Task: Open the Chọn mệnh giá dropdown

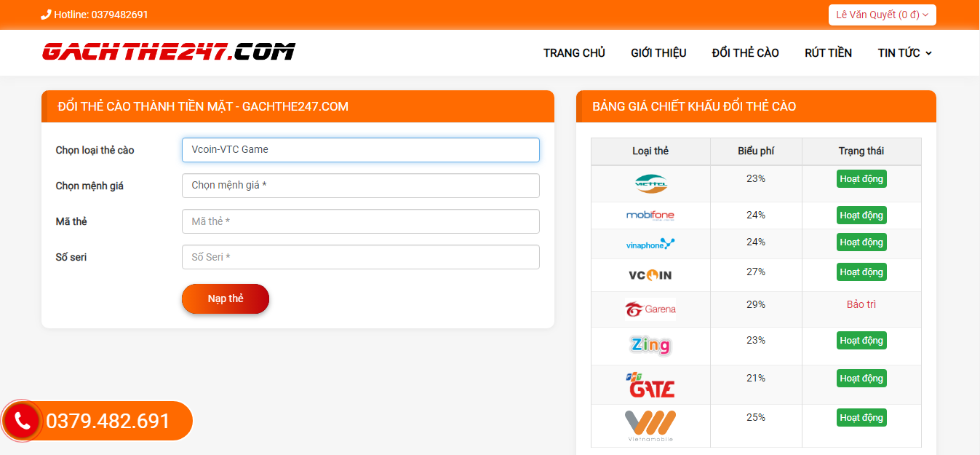Action: 361,186
